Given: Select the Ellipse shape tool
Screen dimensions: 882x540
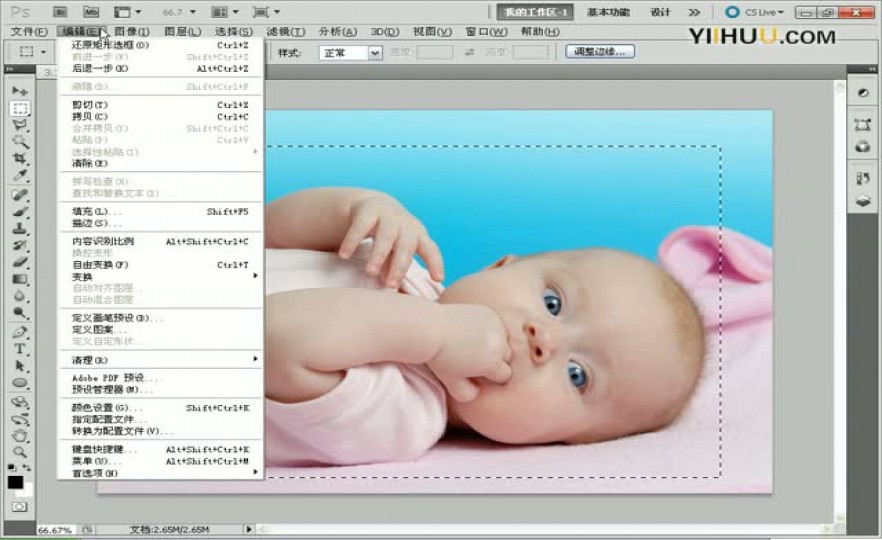Looking at the screenshot, I should coord(20,383).
